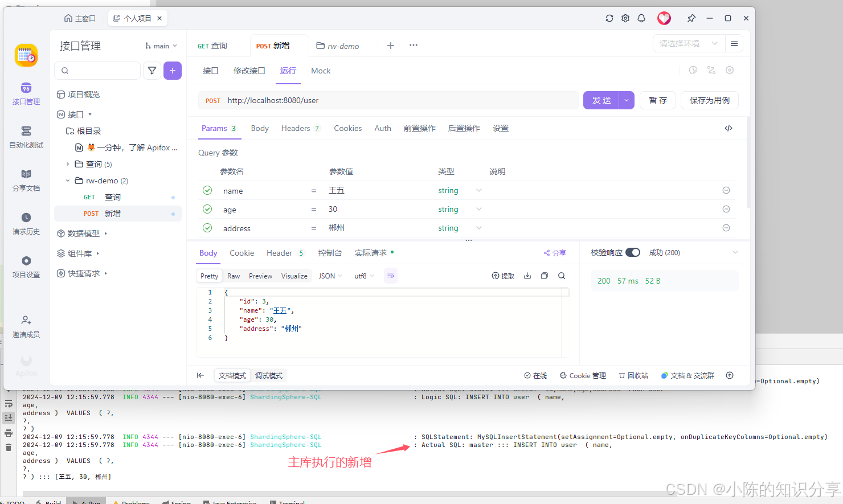Click the 发送 send button
Image resolution: width=843 pixels, height=504 pixels.
click(x=601, y=100)
